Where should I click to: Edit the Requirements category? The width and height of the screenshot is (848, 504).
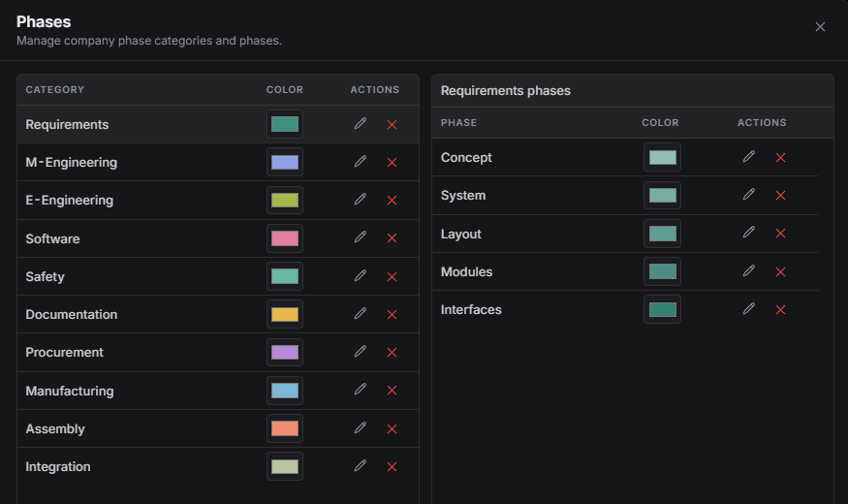click(x=361, y=124)
